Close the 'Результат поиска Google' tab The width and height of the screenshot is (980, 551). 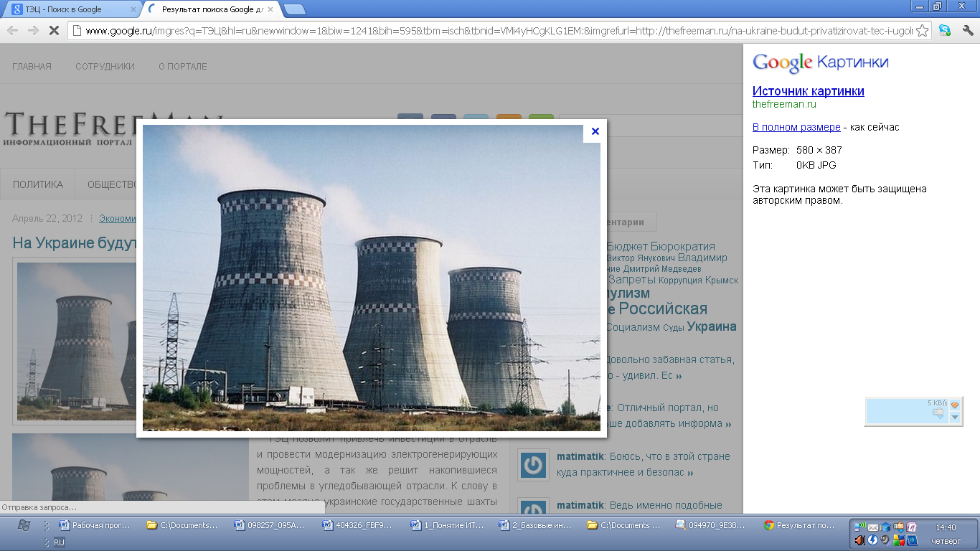pos(271,10)
